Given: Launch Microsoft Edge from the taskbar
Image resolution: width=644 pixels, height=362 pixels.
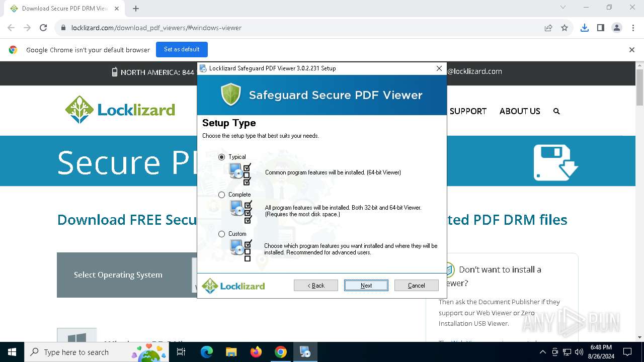Looking at the screenshot, I should pos(207,352).
